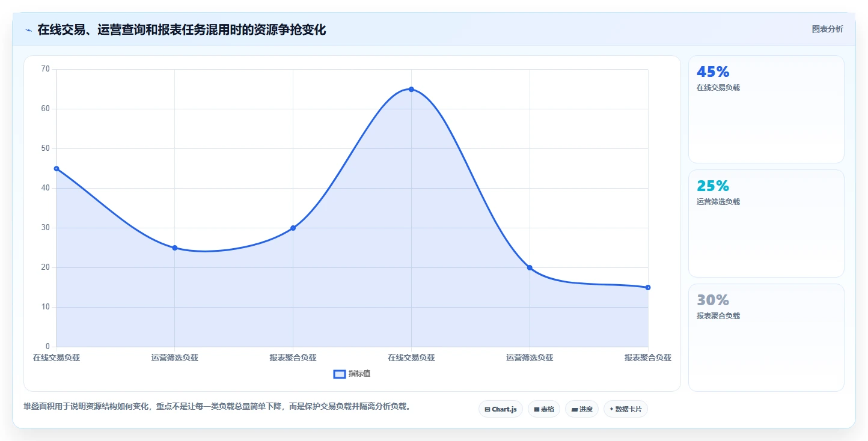Open the 45% 在线交易负载 stat card
Screen dimensions: 868x441
tap(766, 109)
